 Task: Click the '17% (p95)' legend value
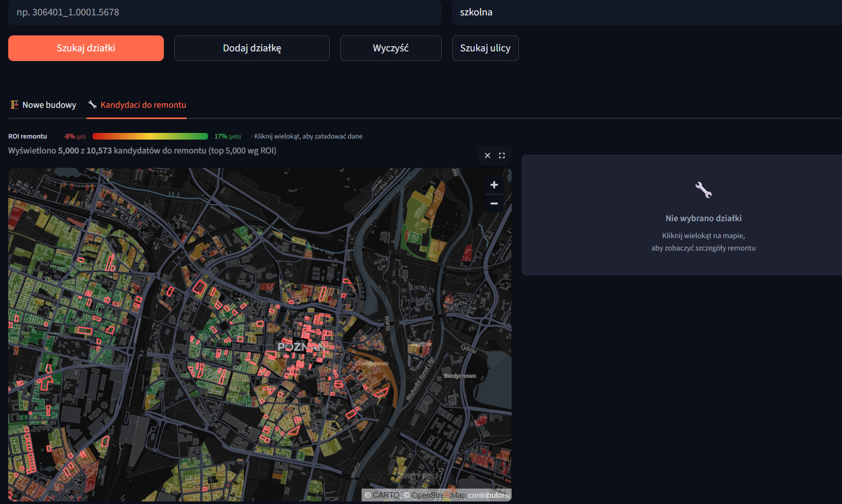(228, 137)
